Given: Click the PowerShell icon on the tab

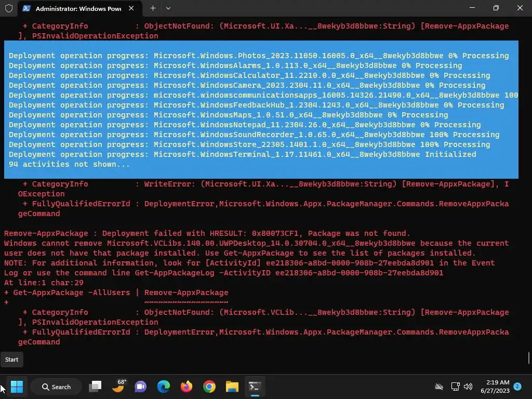Looking at the screenshot, I should click(x=26, y=8).
